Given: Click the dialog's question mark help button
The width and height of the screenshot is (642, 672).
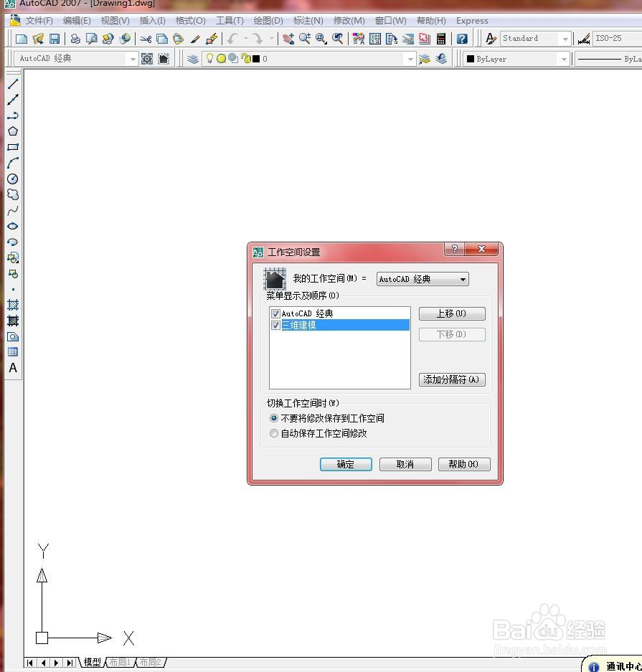Looking at the screenshot, I should coord(454,249).
